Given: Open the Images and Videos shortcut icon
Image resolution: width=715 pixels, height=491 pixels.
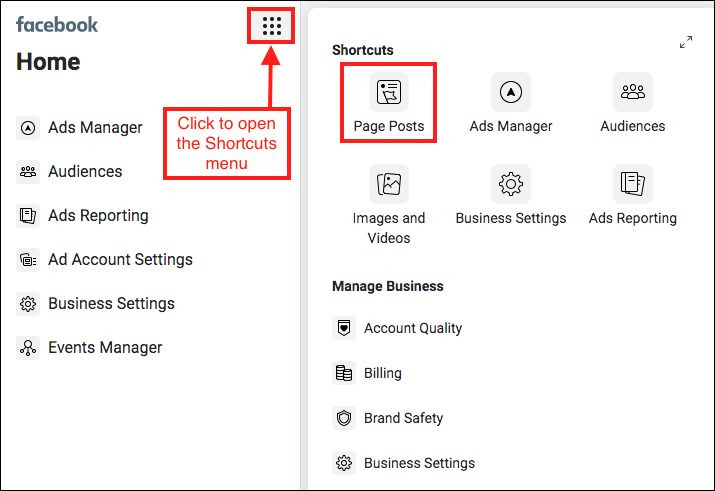Looking at the screenshot, I should pos(389,184).
